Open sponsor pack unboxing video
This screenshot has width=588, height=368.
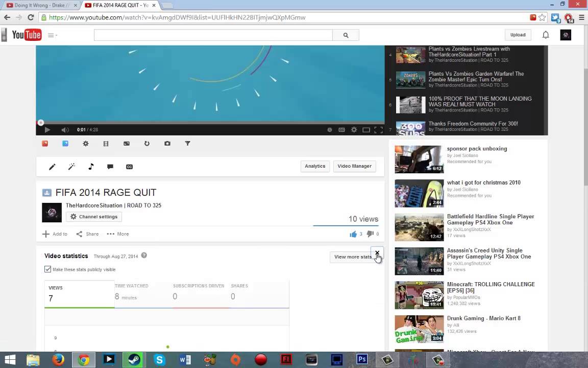tap(477, 149)
